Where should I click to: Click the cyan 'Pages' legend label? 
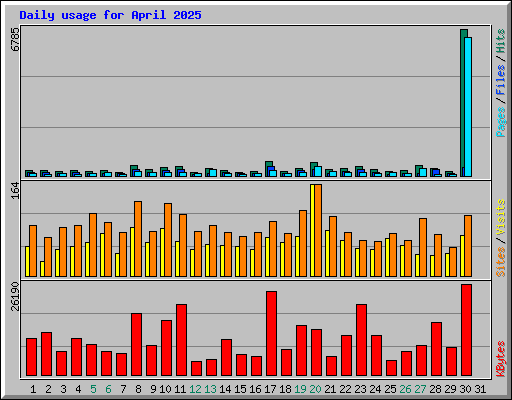(x=500, y=122)
